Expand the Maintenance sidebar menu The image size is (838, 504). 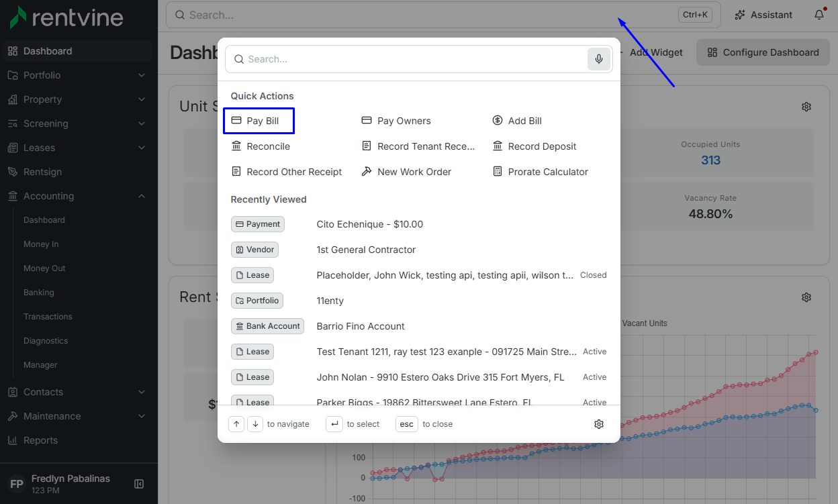click(x=79, y=416)
